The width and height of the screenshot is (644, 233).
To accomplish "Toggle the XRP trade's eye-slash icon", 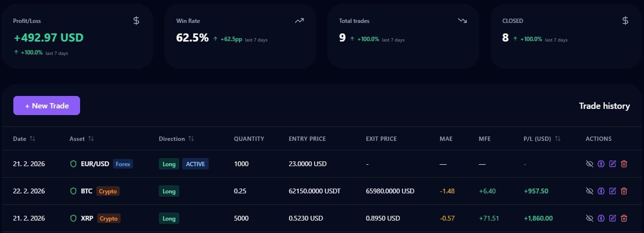I will coord(590,218).
